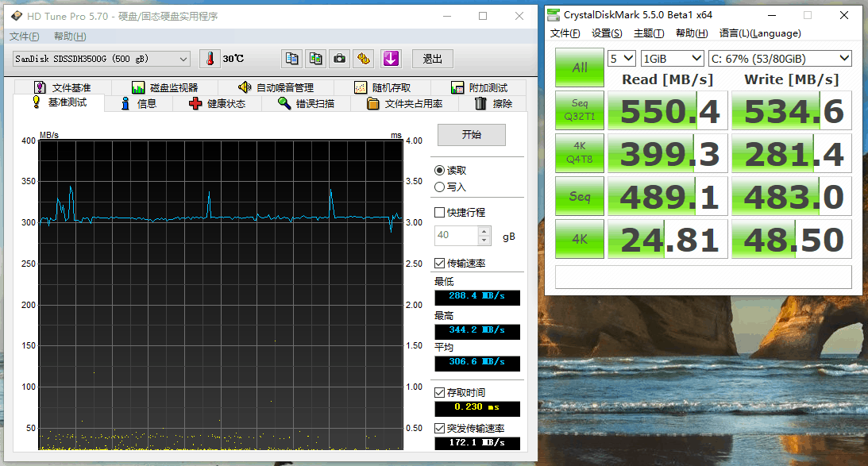868x466 pixels.
Task: Open the C: 67% drive dropdown
Action: (x=779, y=58)
